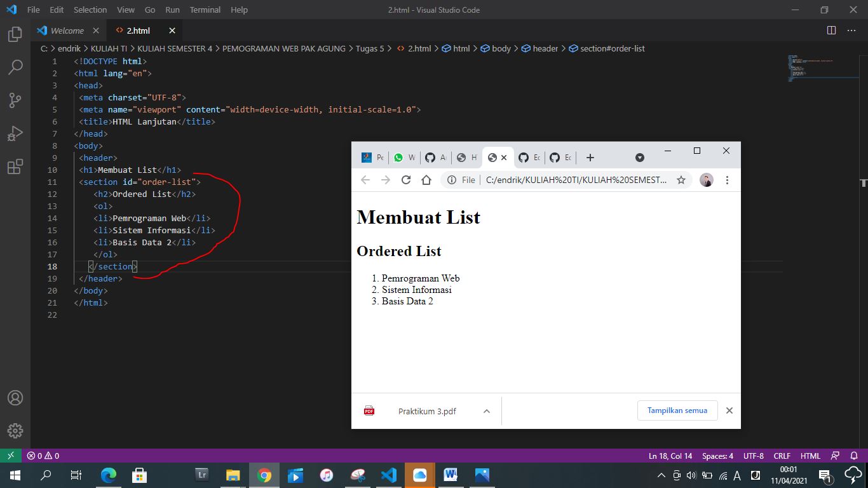Open Chrome tab search dropdown
This screenshot has height=488, width=868.
tap(640, 158)
